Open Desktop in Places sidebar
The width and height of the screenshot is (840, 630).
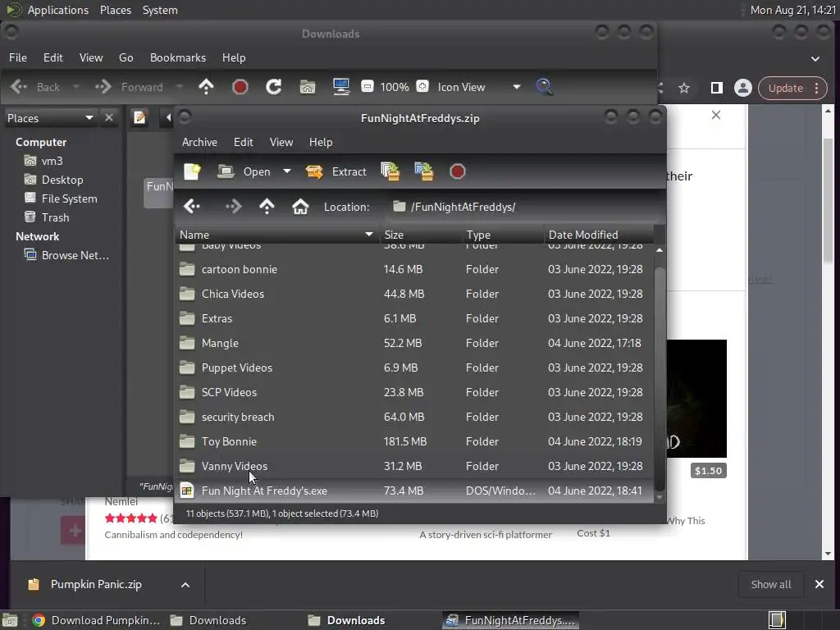click(x=62, y=180)
